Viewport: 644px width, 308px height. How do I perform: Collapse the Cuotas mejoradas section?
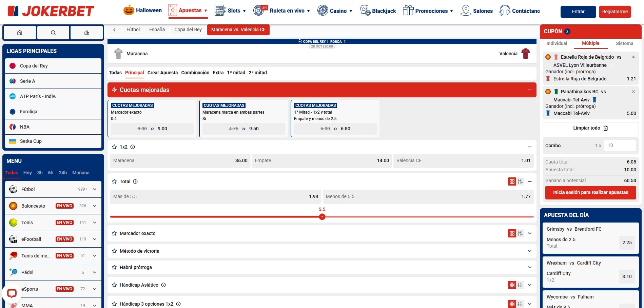click(x=529, y=90)
